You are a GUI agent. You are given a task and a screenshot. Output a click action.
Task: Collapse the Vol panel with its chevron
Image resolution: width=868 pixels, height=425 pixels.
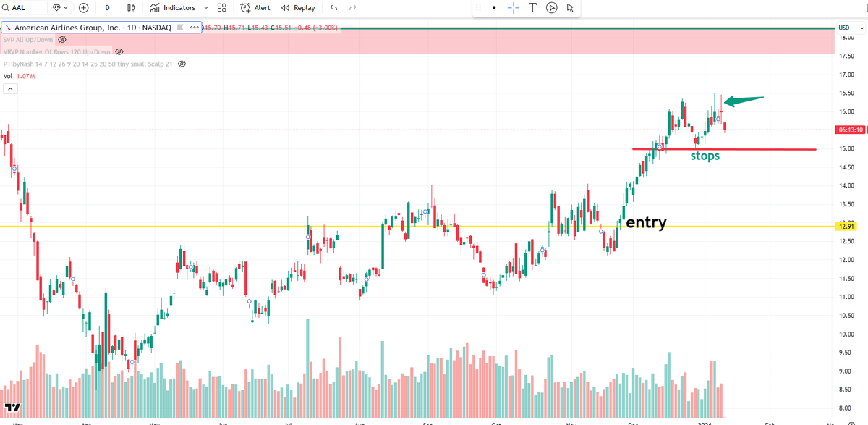point(10,88)
